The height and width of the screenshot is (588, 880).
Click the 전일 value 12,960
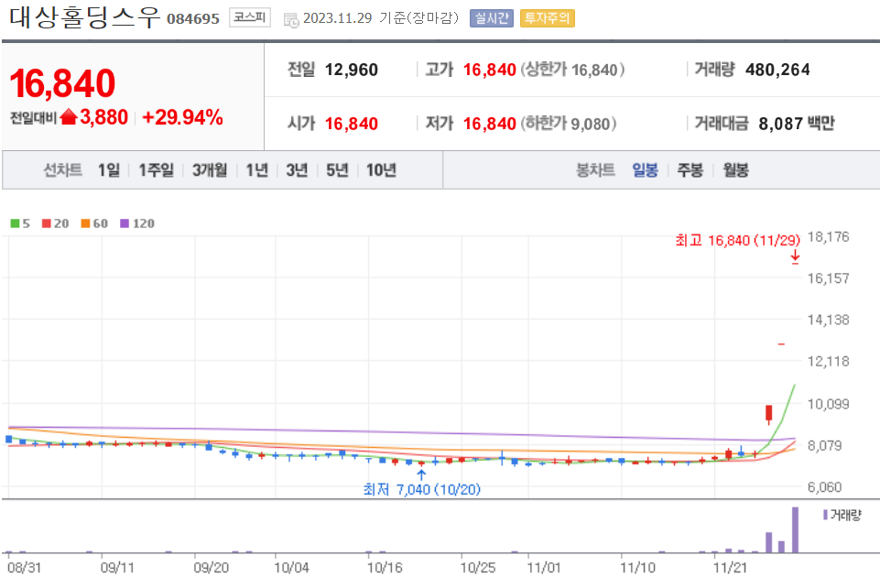(x=352, y=70)
